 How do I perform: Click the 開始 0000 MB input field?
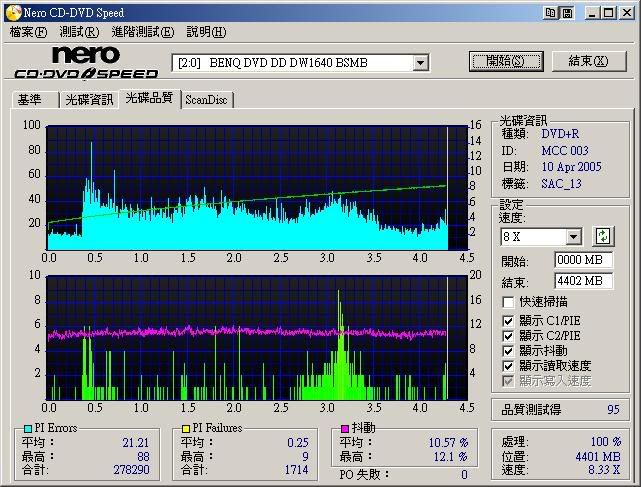point(583,260)
